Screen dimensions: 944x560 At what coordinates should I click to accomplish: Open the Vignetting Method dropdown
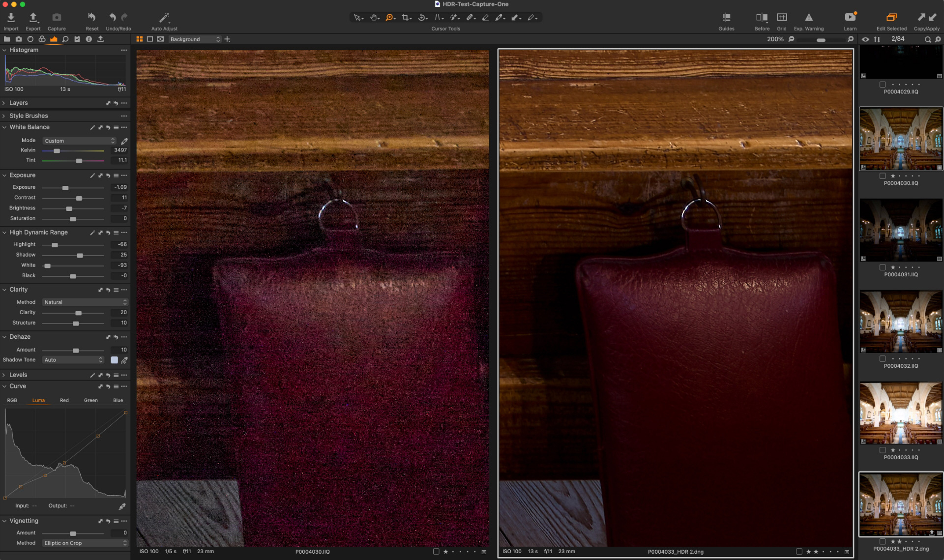pyautogui.click(x=85, y=543)
